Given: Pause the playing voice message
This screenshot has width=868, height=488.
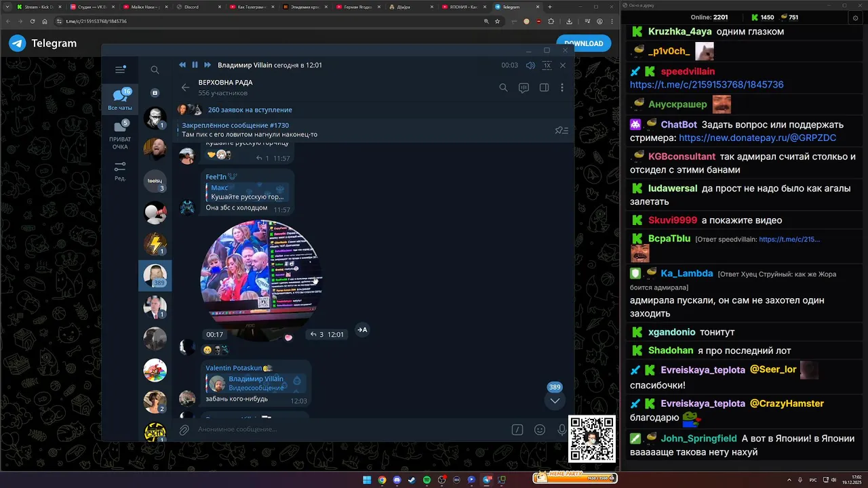Looking at the screenshot, I should pos(195,65).
